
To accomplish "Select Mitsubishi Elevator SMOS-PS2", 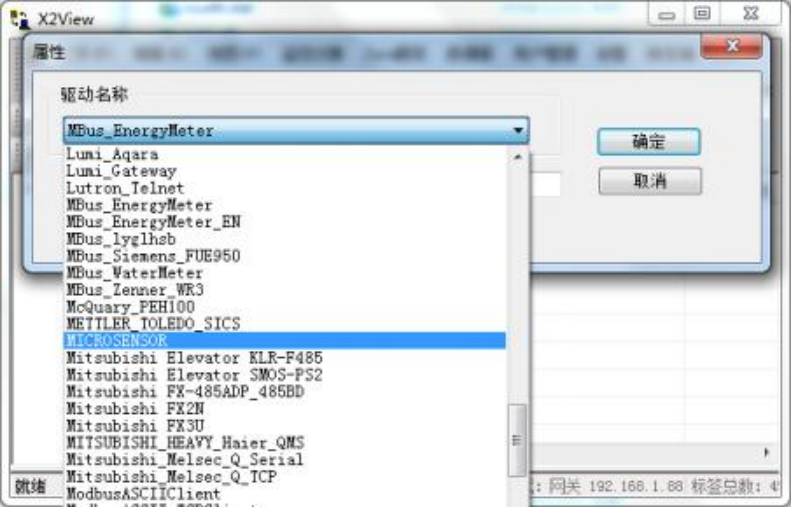I will click(x=285, y=375).
